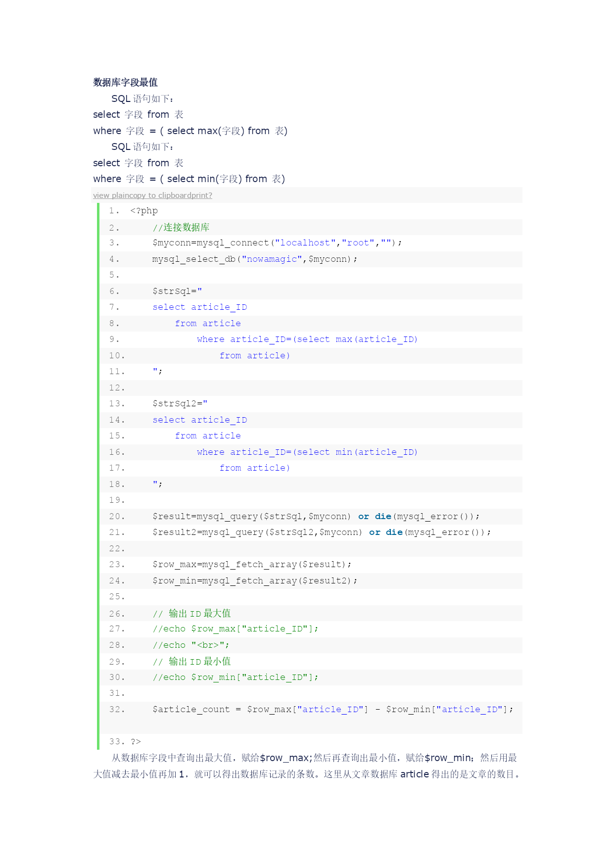Screen dimensions: 614x868
Task: Click the line containing 'max(article_ID)'
Action: coord(307,339)
